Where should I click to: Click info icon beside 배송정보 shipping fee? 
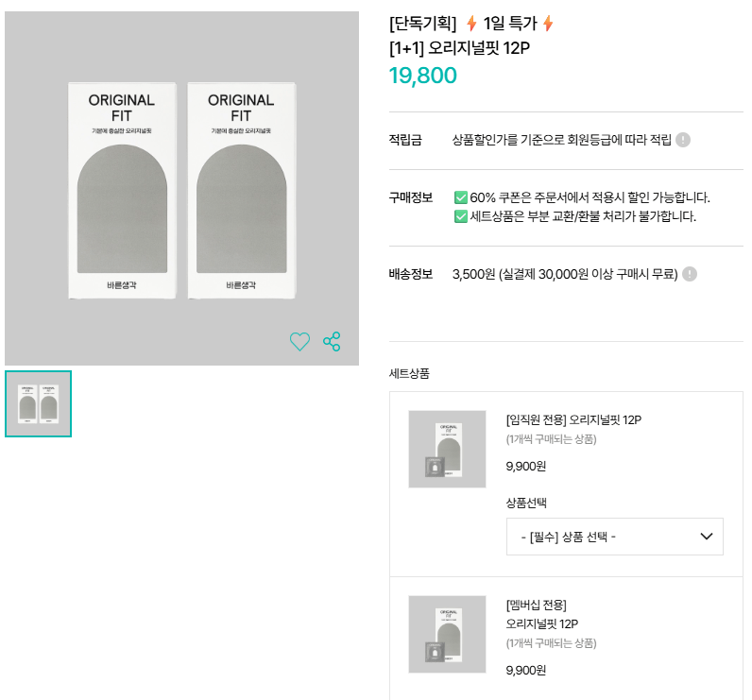coord(689,274)
